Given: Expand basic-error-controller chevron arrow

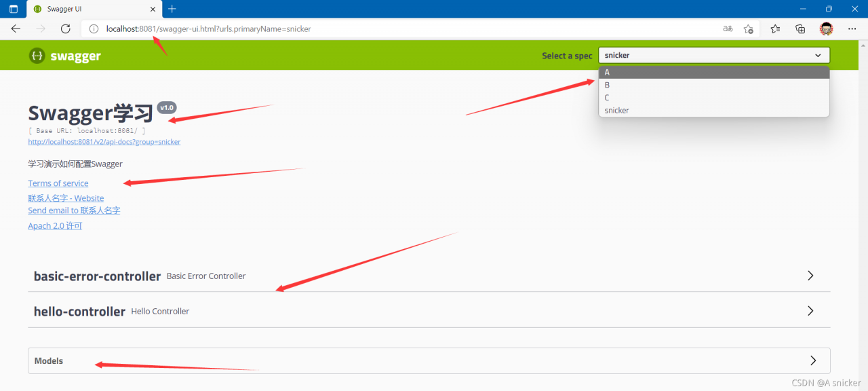Looking at the screenshot, I should tap(810, 276).
